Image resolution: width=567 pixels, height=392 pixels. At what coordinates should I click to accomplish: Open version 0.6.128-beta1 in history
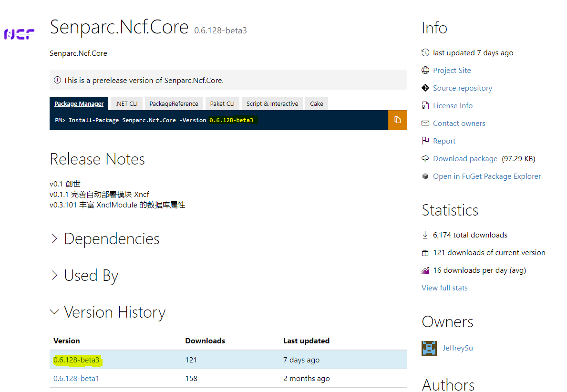tap(76, 379)
